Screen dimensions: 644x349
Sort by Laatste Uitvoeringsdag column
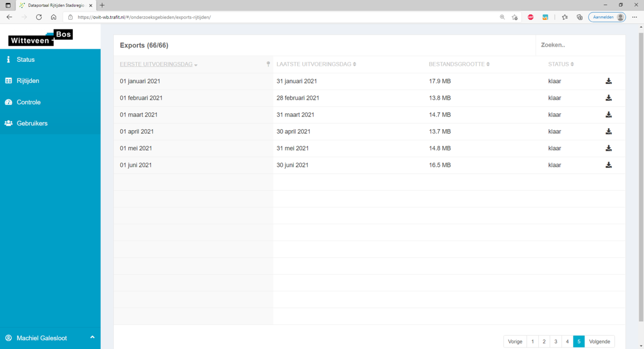tap(314, 64)
